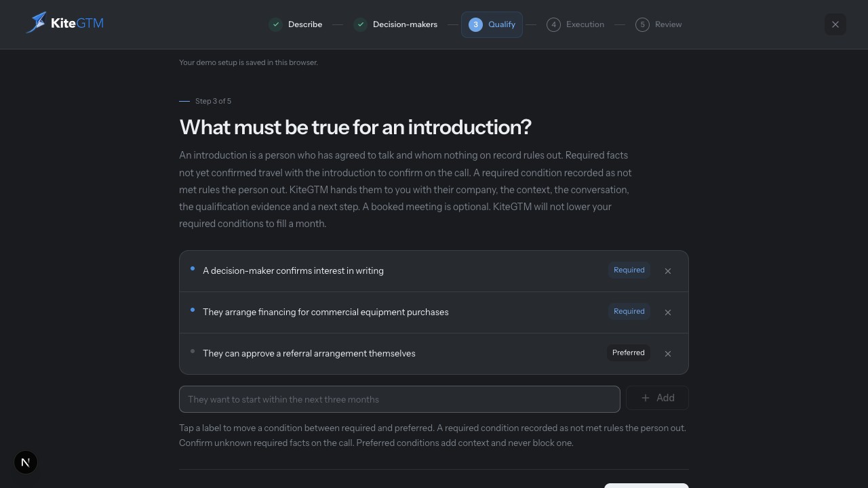Select the Qualify step
Viewport: 868px width, 488px height.
(x=492, y=24)
